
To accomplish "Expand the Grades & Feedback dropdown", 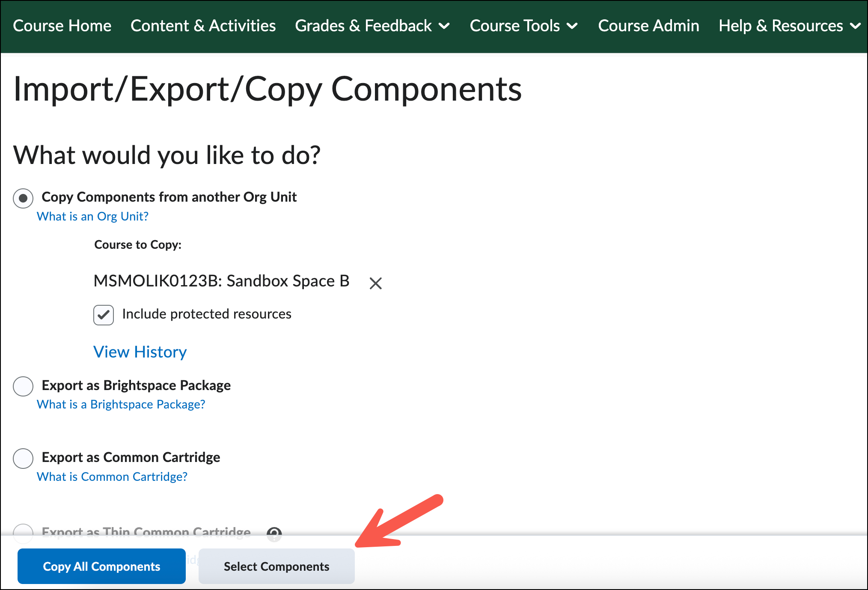I will coord(372,26).
